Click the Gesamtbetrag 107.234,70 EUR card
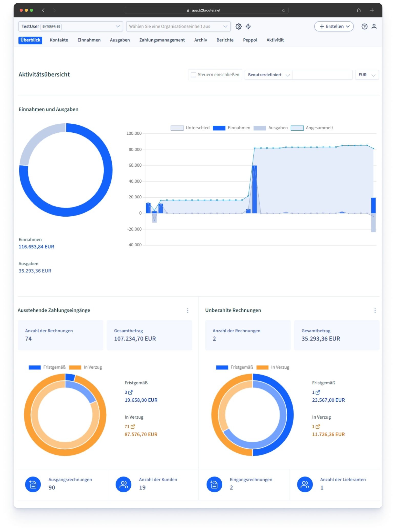This screenshot has width=396, height=532. [149, 335]
